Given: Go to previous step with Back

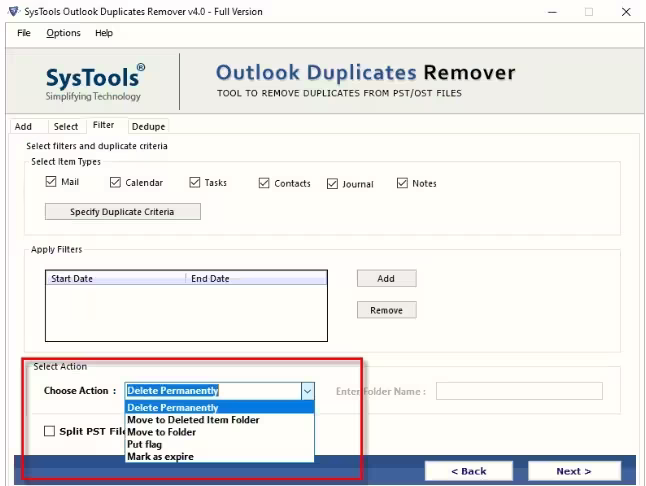Looking at the screenshot, I should coord(469,471).
